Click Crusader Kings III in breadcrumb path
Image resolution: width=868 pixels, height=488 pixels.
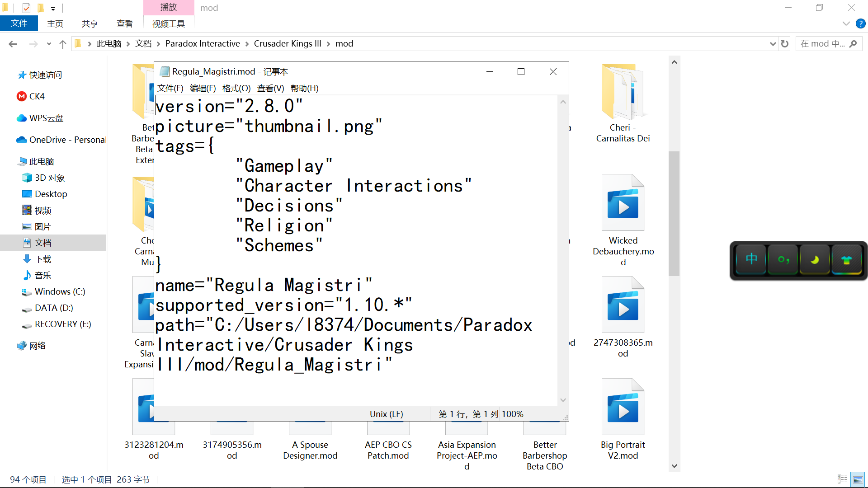(x=287, y=44)
